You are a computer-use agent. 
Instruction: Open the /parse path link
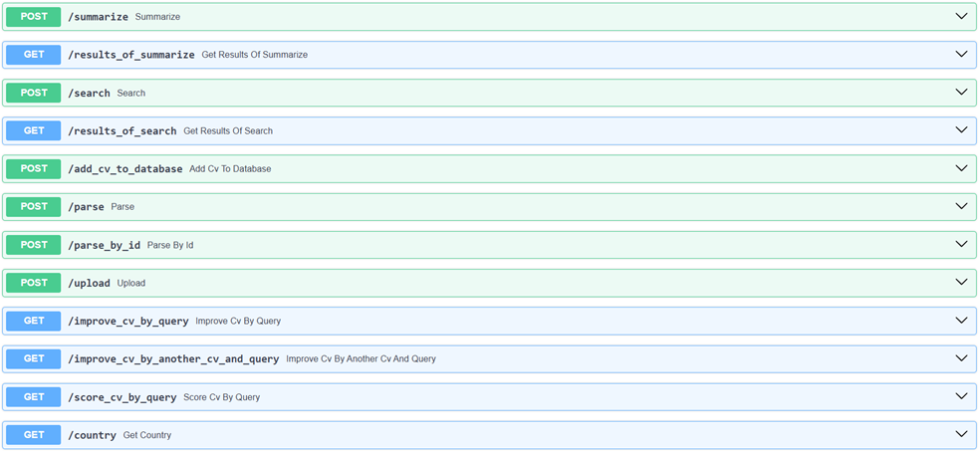pos(86,207)
